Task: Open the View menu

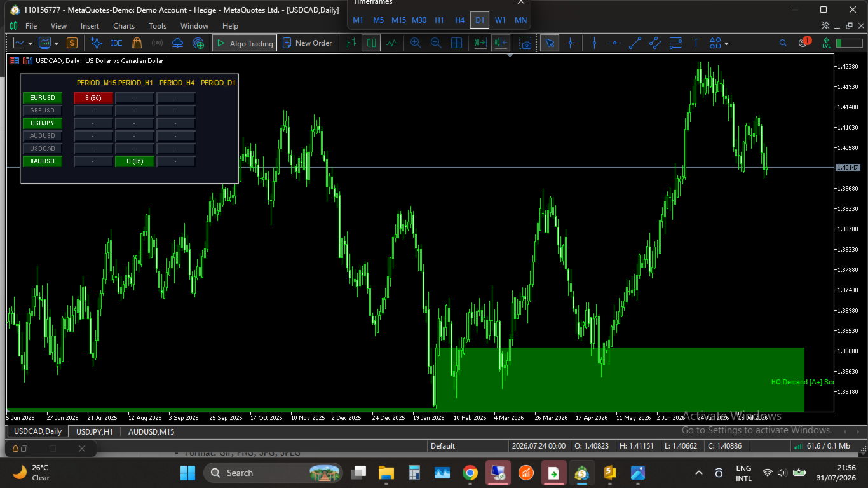Action: [58, 26]
